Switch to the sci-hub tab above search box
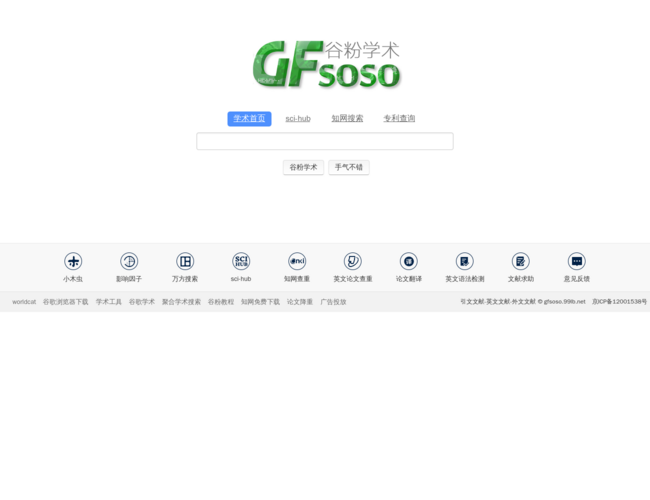 tap(298, 119)
